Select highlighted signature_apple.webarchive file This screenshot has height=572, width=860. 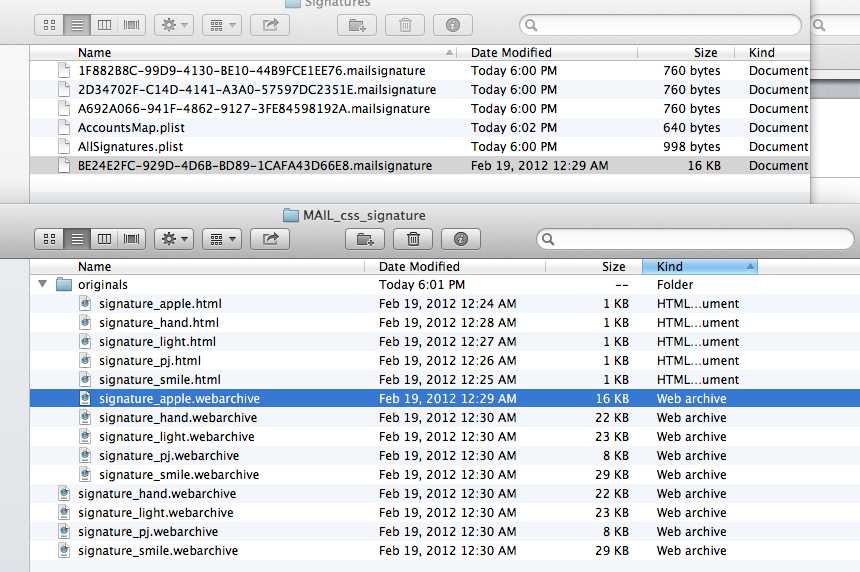pyautogui.click(x=445, y=399)
